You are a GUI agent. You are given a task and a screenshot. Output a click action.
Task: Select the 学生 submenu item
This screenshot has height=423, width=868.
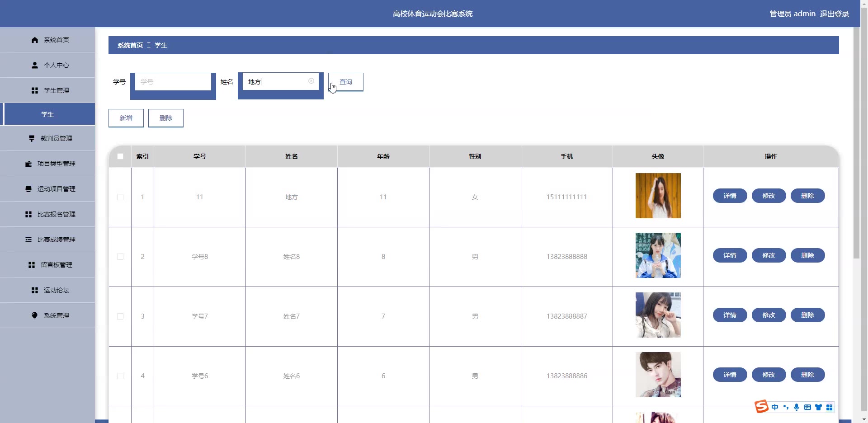[x=47, y=114]
